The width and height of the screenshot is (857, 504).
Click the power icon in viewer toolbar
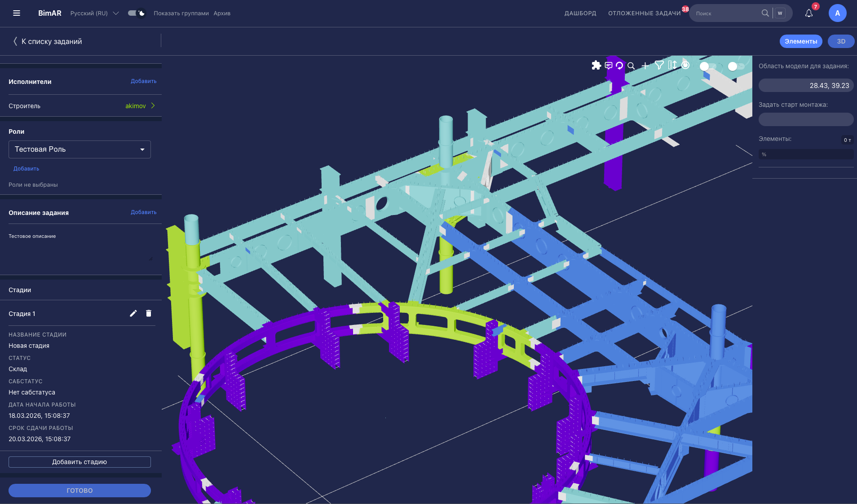(x=685, y=65)
